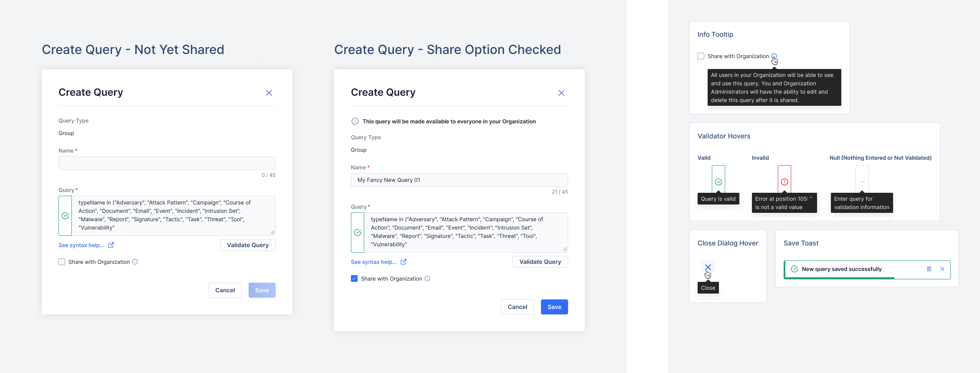
Task: Click green valid icon under Validator Hovers
Action: (718, 182)
